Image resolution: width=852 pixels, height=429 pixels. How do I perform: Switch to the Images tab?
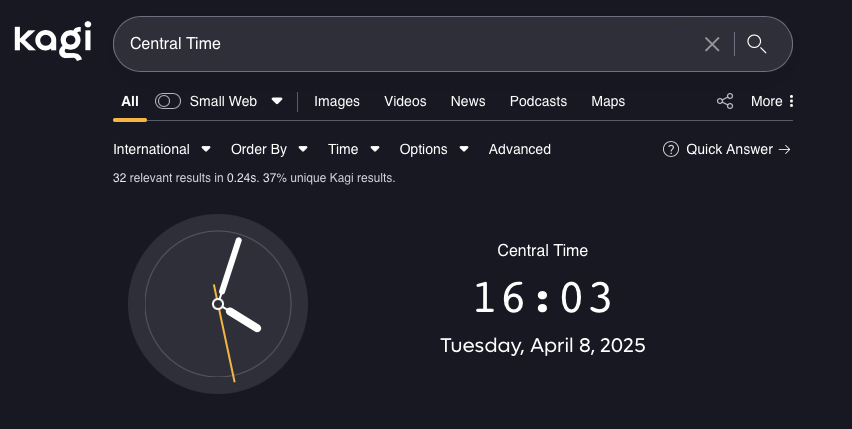click(337, 101)
